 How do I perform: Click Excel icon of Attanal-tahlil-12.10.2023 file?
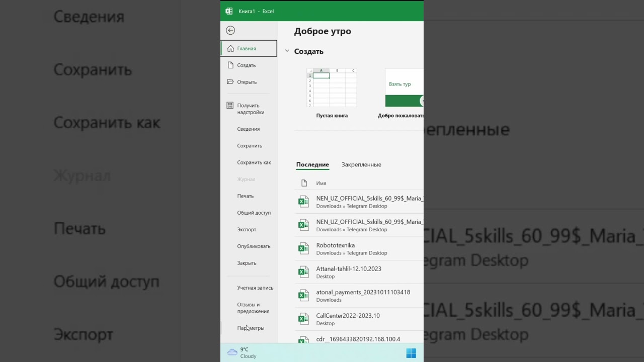[x=303, y=272]
